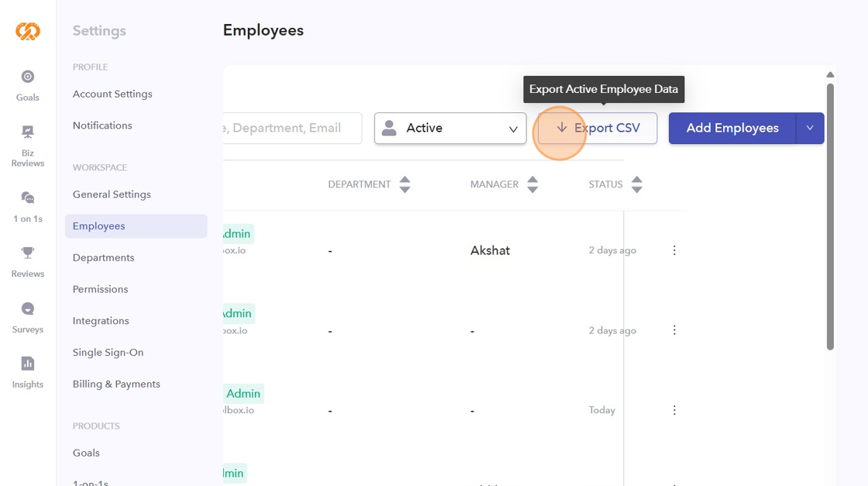The height and width of the screenshot is (486, 868).
Task: Open Biz Reviews presentation icon
Action: point(28,132)
